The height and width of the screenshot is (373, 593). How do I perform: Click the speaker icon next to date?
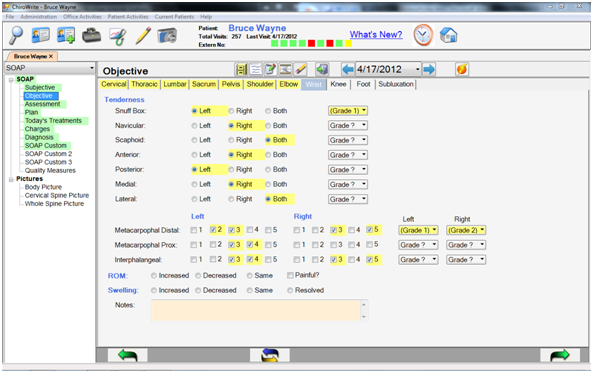pos(322,69)
